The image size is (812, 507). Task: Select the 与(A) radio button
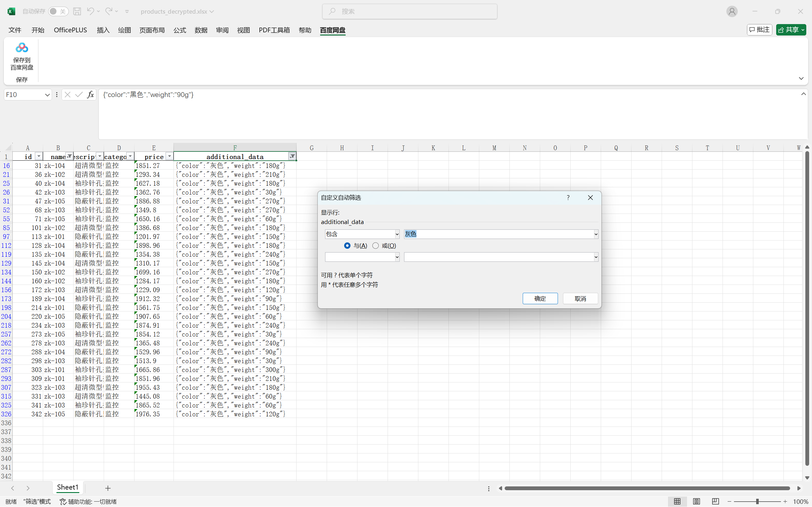347,246
